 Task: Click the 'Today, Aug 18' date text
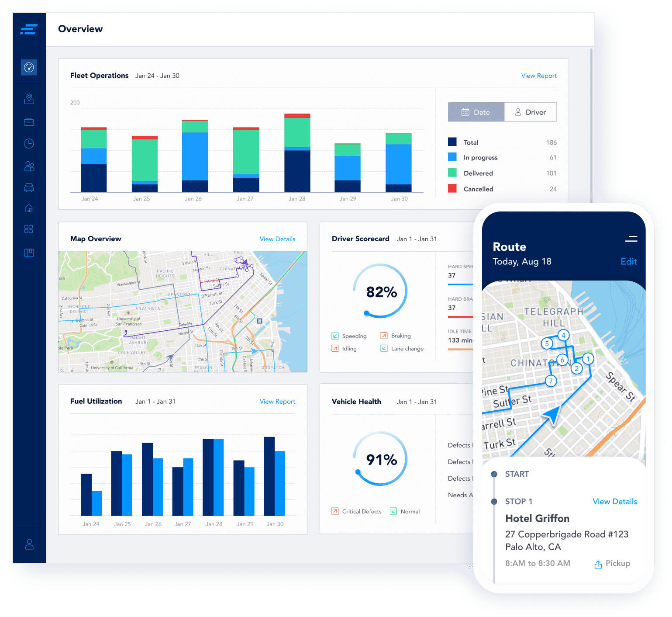click(522, 262)
